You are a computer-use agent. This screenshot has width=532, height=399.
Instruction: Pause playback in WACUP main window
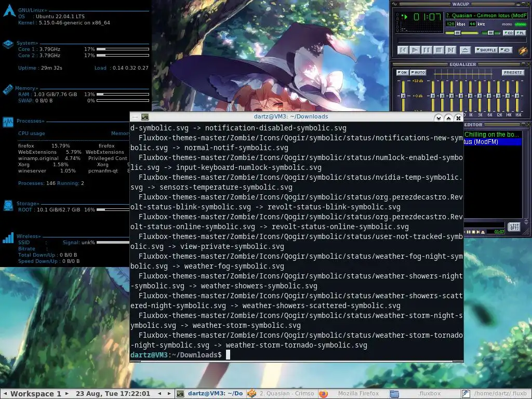pos(427,50)
